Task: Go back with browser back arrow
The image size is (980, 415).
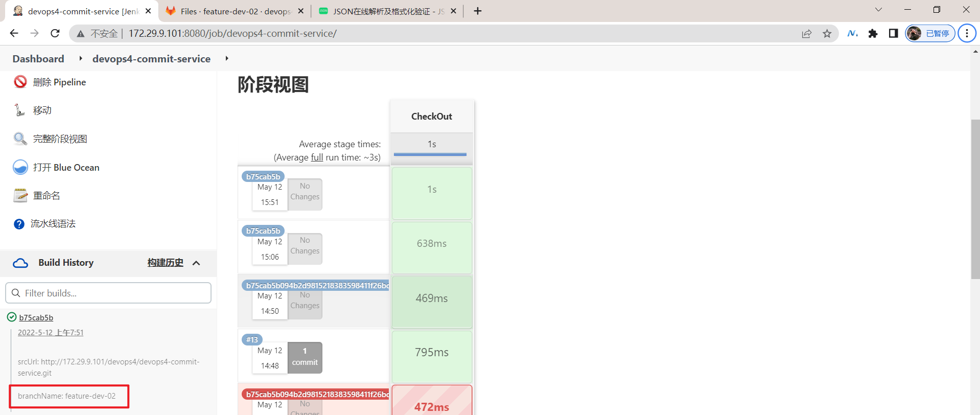Action: point(14,33)
